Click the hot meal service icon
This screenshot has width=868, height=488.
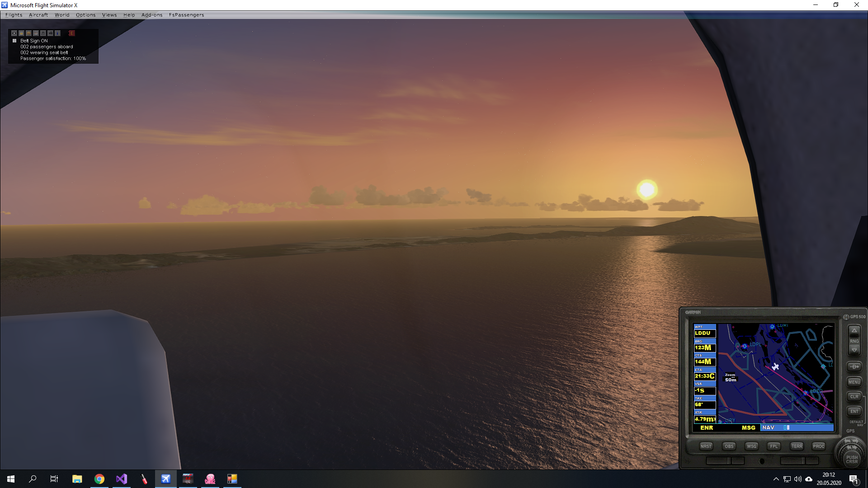tap(36, 33)
